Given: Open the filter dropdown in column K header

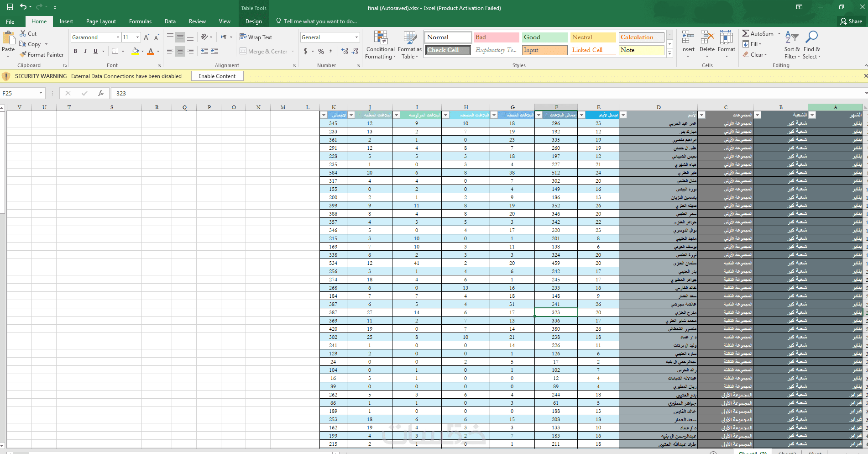Looking at the screenshot, I should point(324,115).
